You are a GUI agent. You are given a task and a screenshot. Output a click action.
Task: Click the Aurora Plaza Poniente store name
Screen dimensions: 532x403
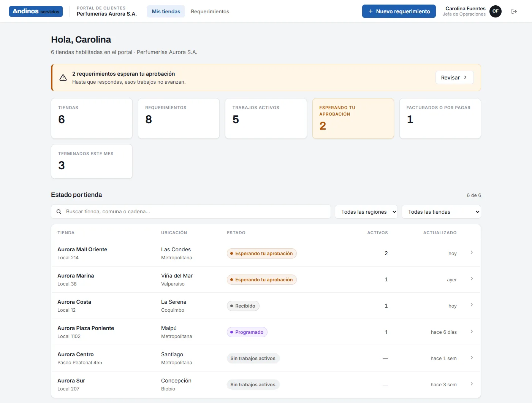(x=86, y=328)
